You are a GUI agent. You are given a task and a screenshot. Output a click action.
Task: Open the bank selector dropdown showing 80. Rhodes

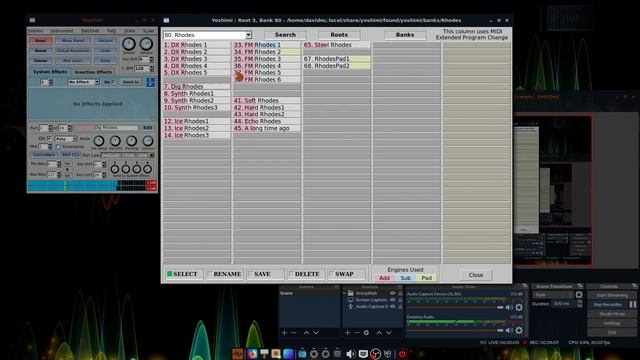tap(207, 35)
